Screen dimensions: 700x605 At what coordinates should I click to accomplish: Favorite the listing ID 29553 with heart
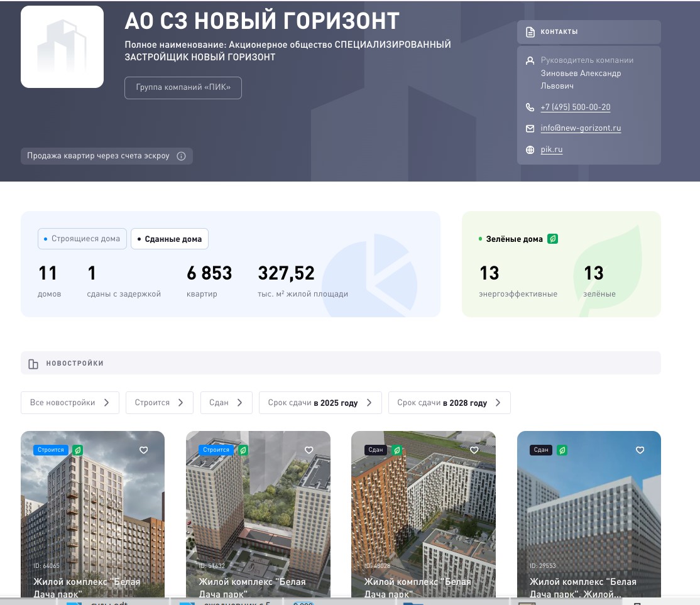coord(640,450)
